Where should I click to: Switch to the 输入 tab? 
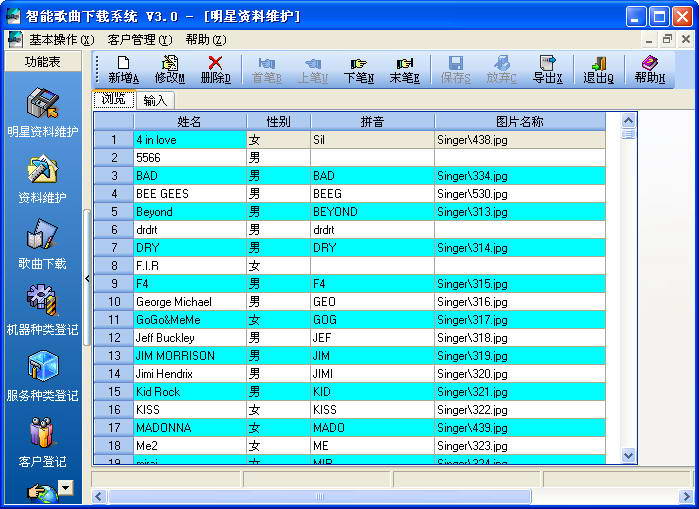[x=155, y=100]
